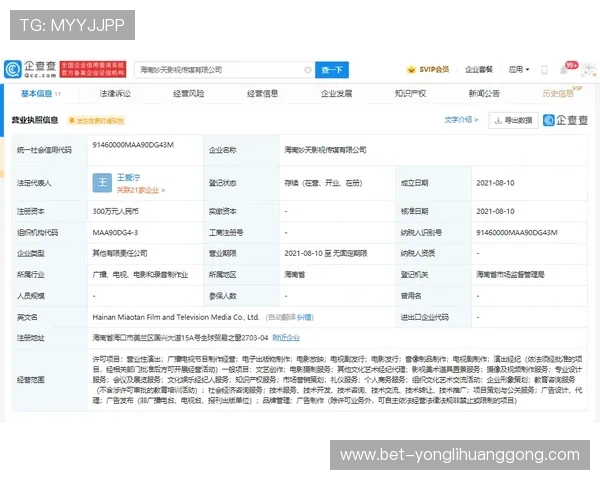Image resolution: width=600 pixels, height=480 pixels.
Task: Click the orange bell next to 发生变更时通知我
Action: (x=71, y=121)
